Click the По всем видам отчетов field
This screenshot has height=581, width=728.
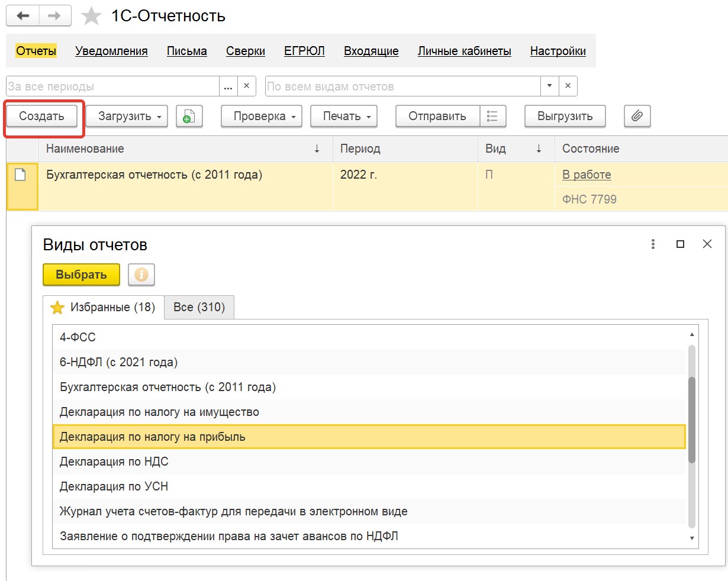click(x=403, y=86)
